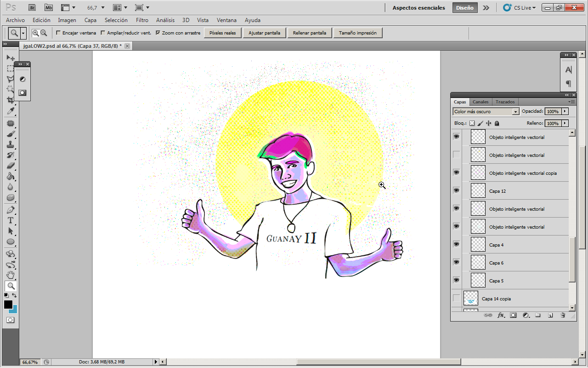Delete layer using the trash icon
This screenshot has width=588, height=368.
tap(563, 315)
